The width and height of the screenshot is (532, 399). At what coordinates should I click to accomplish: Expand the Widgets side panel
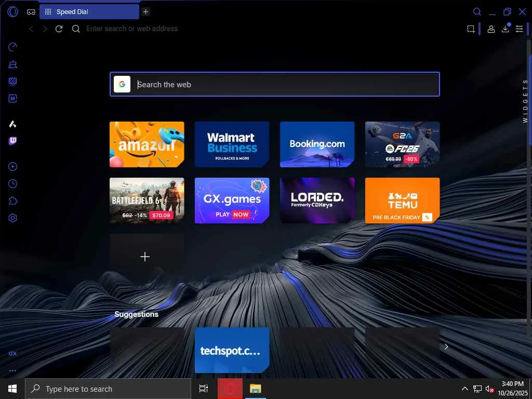pos(525,101)
